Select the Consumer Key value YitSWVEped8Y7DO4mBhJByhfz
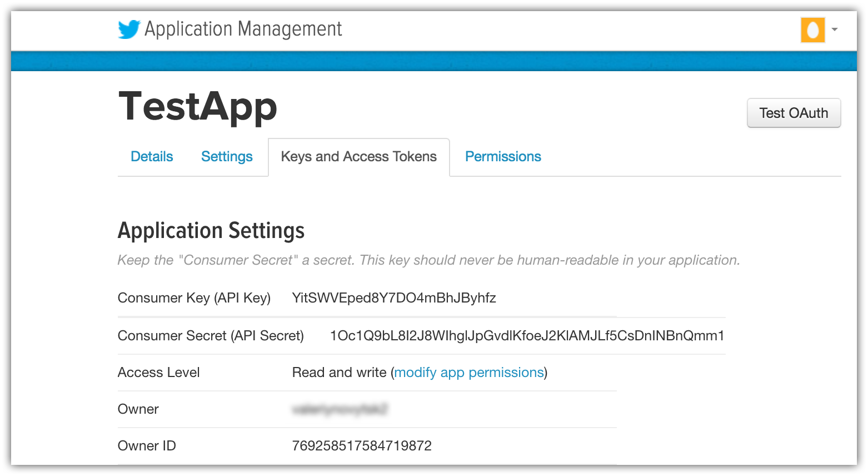 tap(394, 298)
